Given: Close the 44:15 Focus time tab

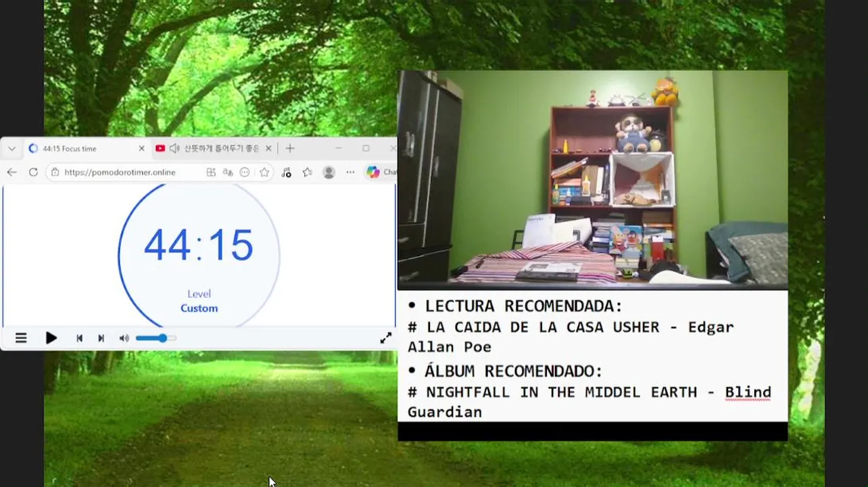Looking at the screenshot, I should point(141,148).
